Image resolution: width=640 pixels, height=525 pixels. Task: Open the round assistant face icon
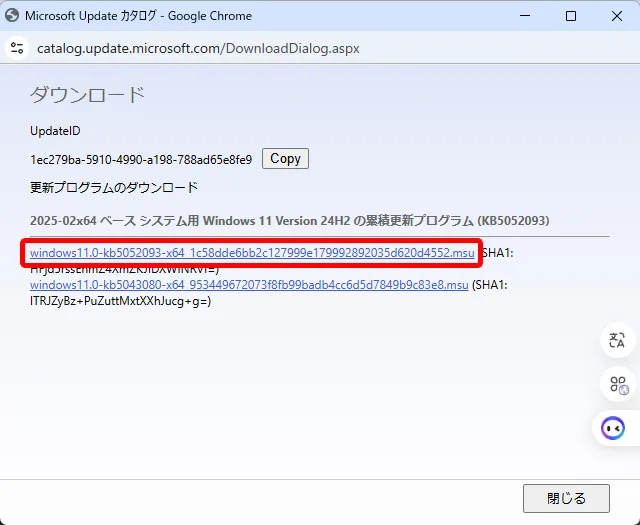613,428
